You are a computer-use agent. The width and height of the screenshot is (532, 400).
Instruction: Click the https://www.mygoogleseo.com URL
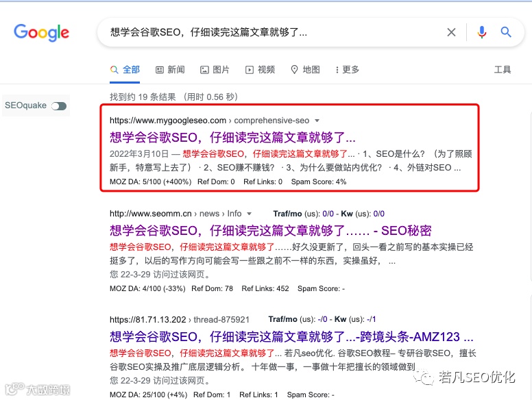point(168,121)
